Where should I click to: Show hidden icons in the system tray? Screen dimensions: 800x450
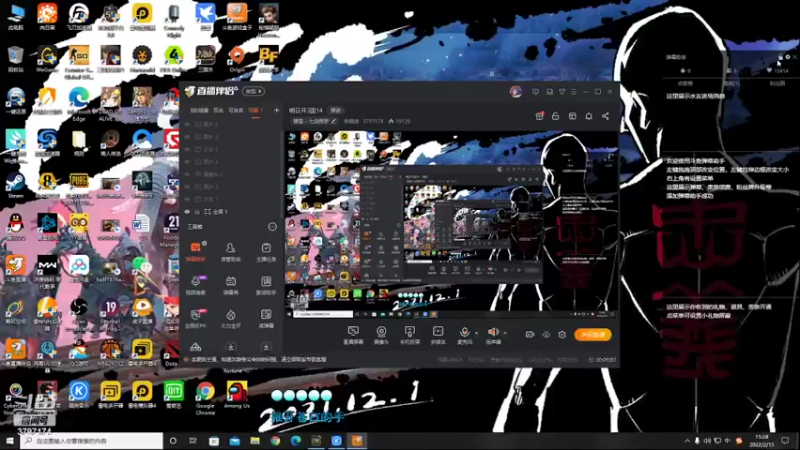click(687, 440)
